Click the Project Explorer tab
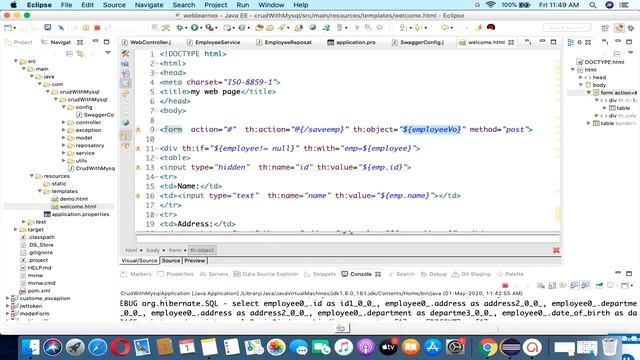640x360 pixels. click(18, 42)
